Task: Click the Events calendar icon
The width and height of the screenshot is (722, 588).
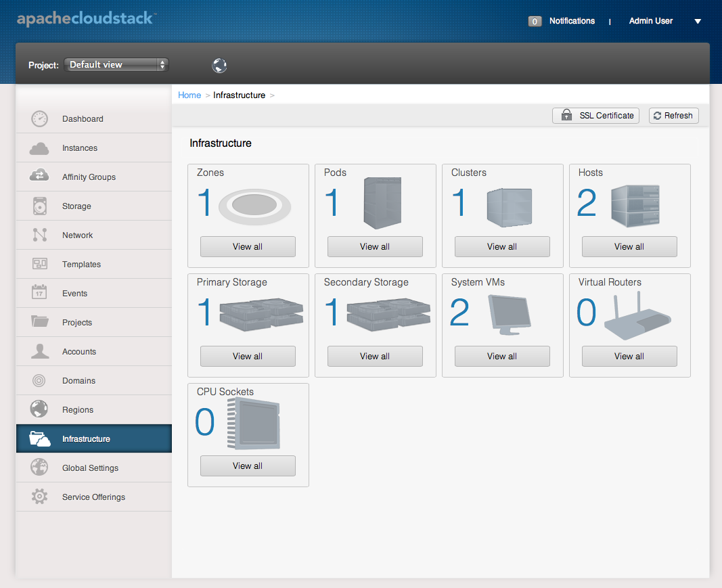Action: [39, 292]
